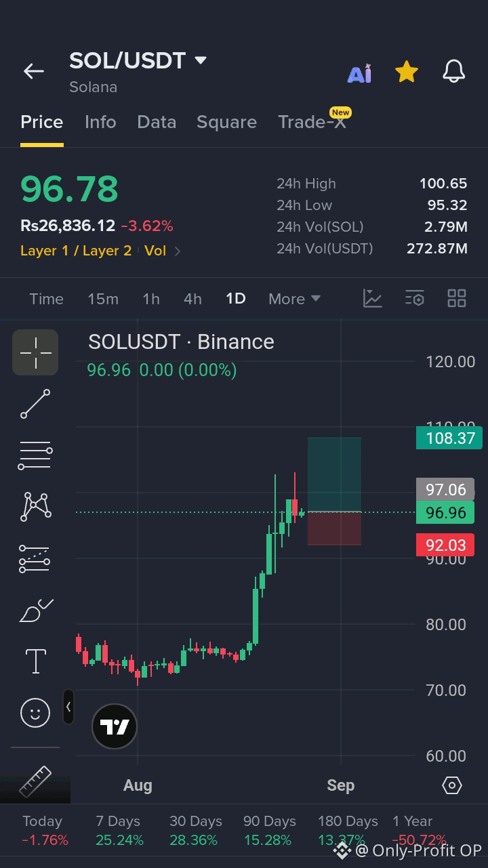The width and height of the screenshot is (488, 868).
Task: Select the Text annotation tool
Action: 35,661
